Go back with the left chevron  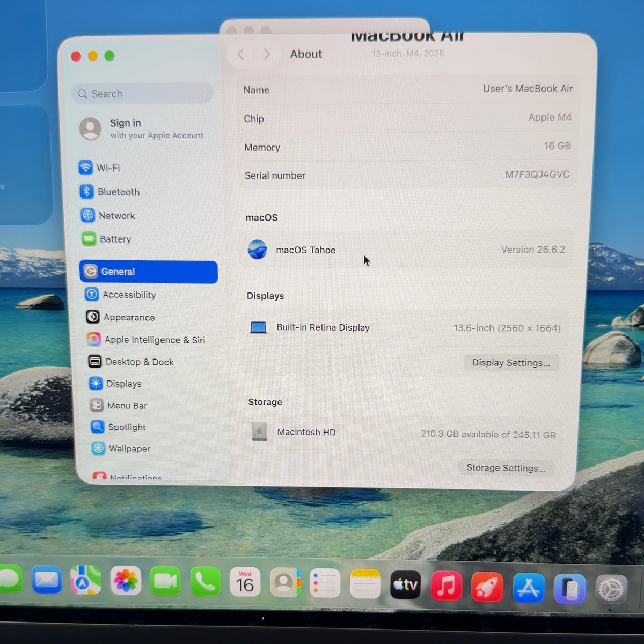241,54
